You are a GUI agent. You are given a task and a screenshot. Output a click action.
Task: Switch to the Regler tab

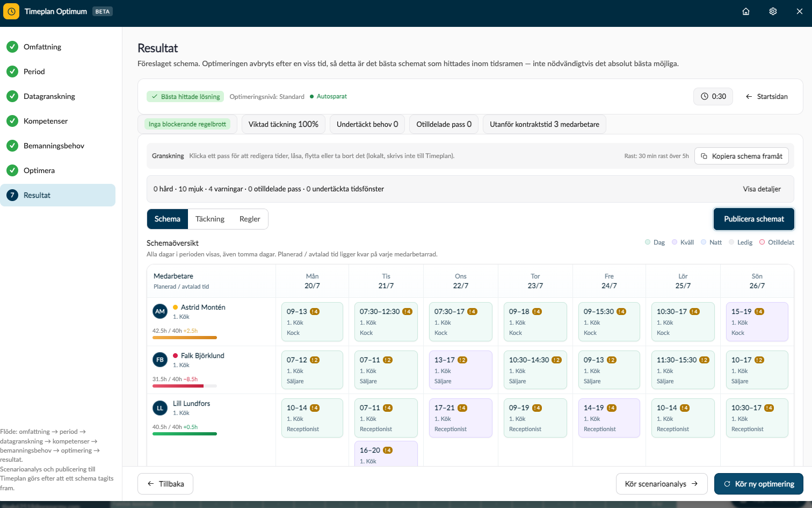click(250, 219)
